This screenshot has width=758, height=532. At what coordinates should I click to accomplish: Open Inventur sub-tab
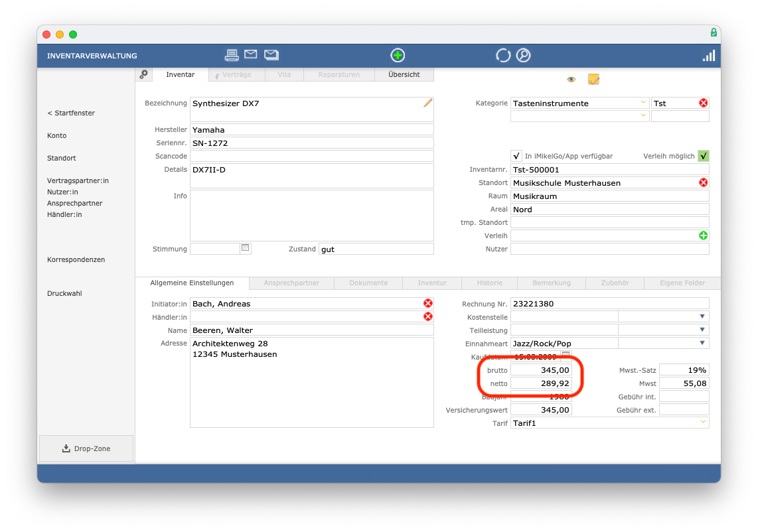tap(432, 283)
